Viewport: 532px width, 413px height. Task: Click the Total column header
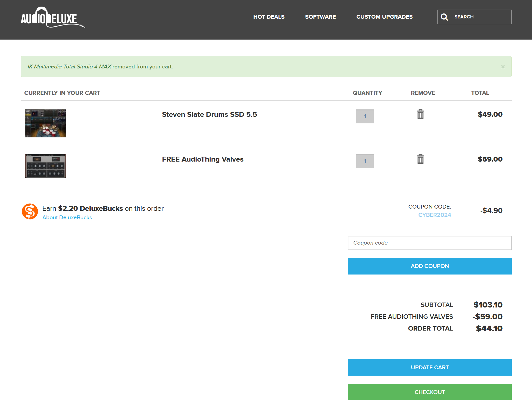(480, 93)
